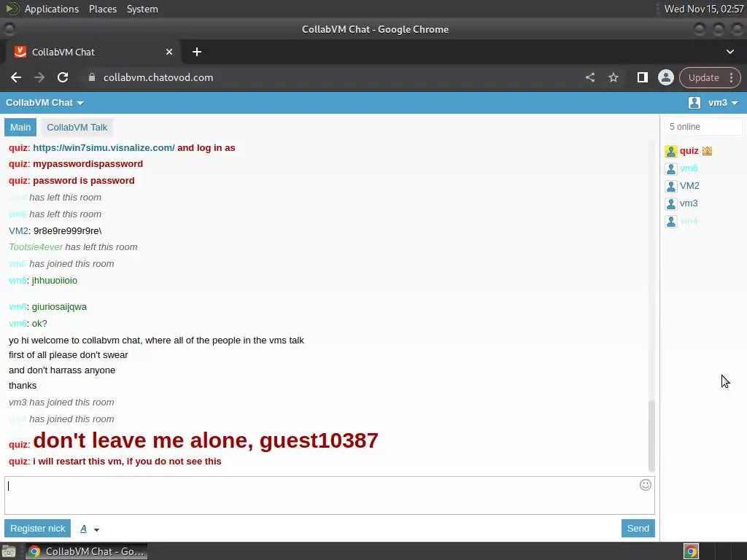Click vm4's avatar in online list
The height and width of the screenshot is (560, 747).
point(671,222)
